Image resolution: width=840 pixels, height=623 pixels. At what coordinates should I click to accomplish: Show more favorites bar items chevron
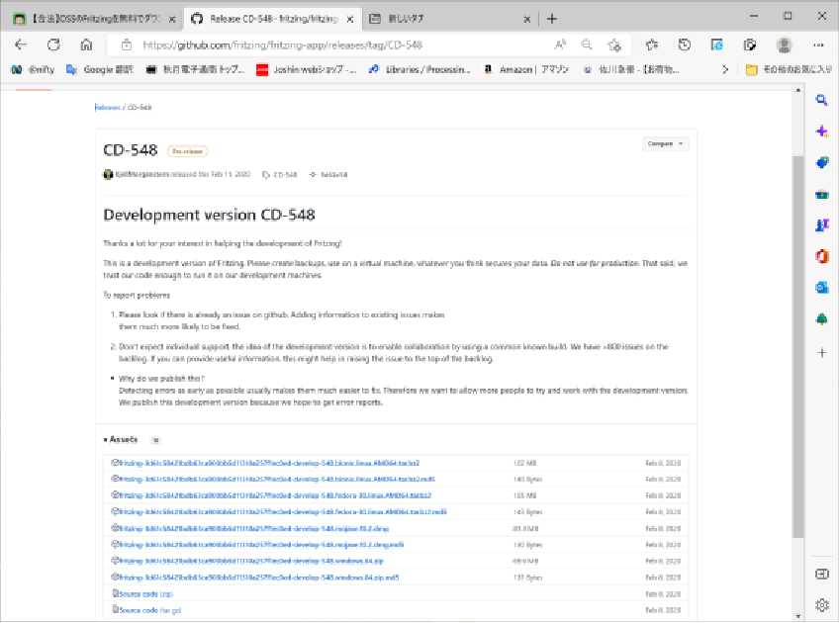tap(725, 69)
